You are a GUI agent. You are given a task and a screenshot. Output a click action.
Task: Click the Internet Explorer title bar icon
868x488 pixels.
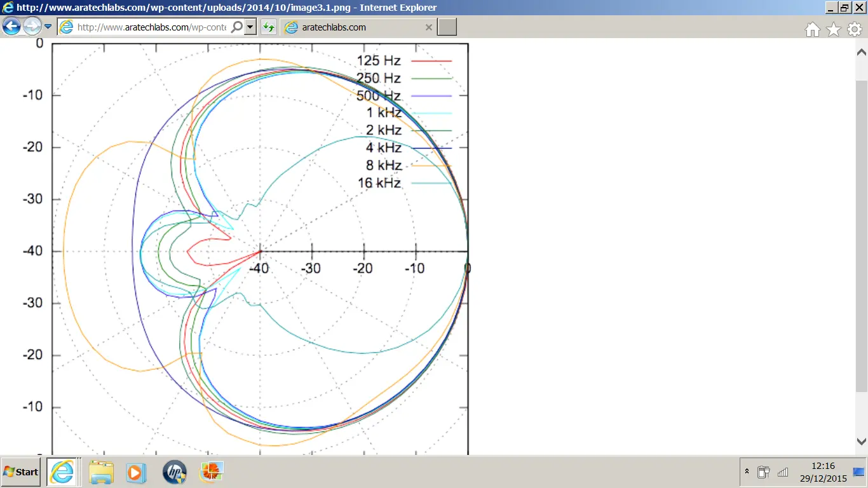(x=8, y=8)
